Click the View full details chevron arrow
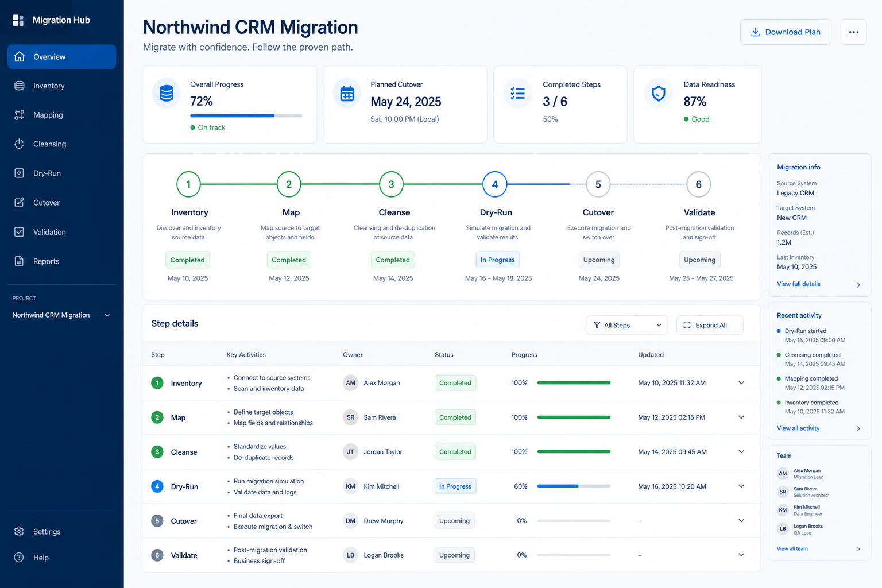This screenshot has height=588, width=882. (858, 285)
